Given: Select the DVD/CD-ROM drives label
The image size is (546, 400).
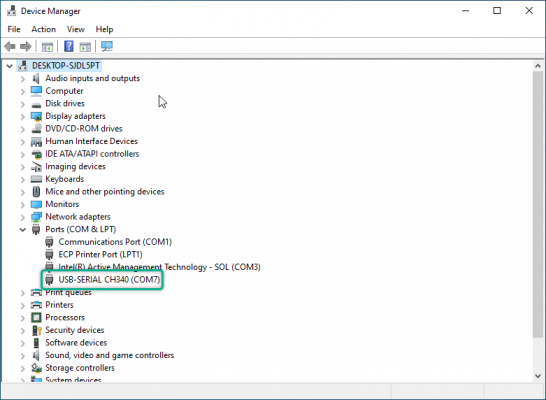Looking at the screenshot, I should pyautogui.click(x=84, y=129).
